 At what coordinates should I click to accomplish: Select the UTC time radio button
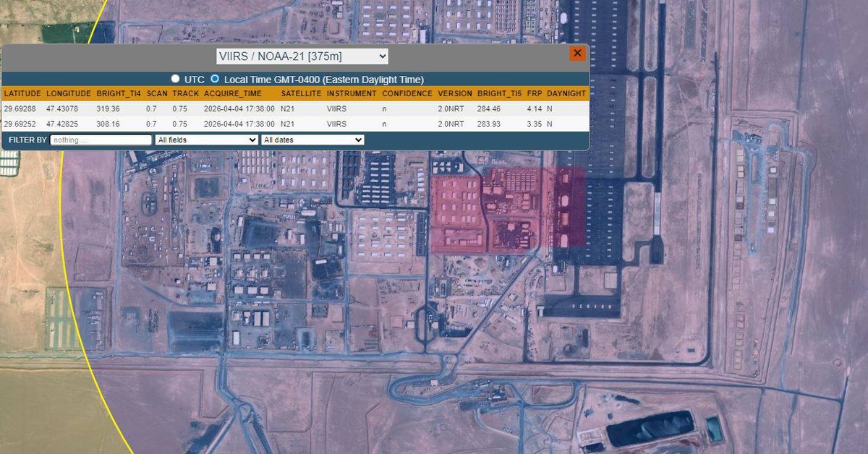tap(175, 79)
